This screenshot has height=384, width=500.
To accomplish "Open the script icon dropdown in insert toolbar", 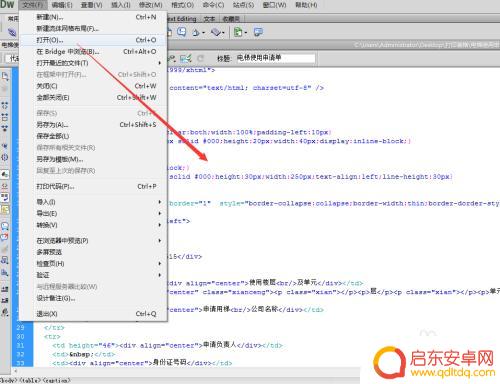I will point(218,32).
